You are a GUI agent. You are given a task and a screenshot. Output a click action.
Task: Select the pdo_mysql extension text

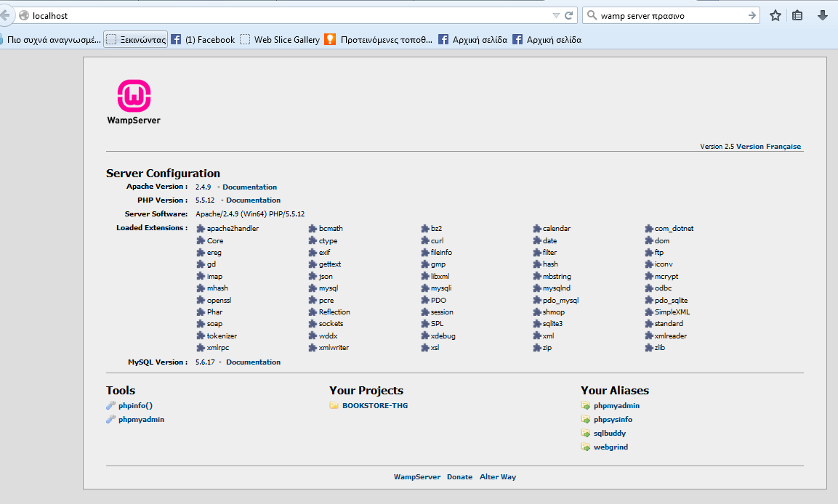point(560,301)
